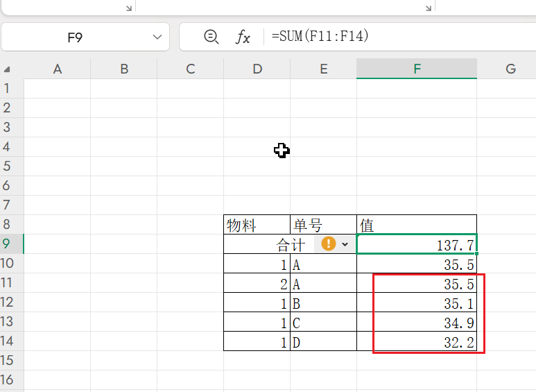Expand the Name Box dropdown arrow
The image size is (536, 392).
157,37
